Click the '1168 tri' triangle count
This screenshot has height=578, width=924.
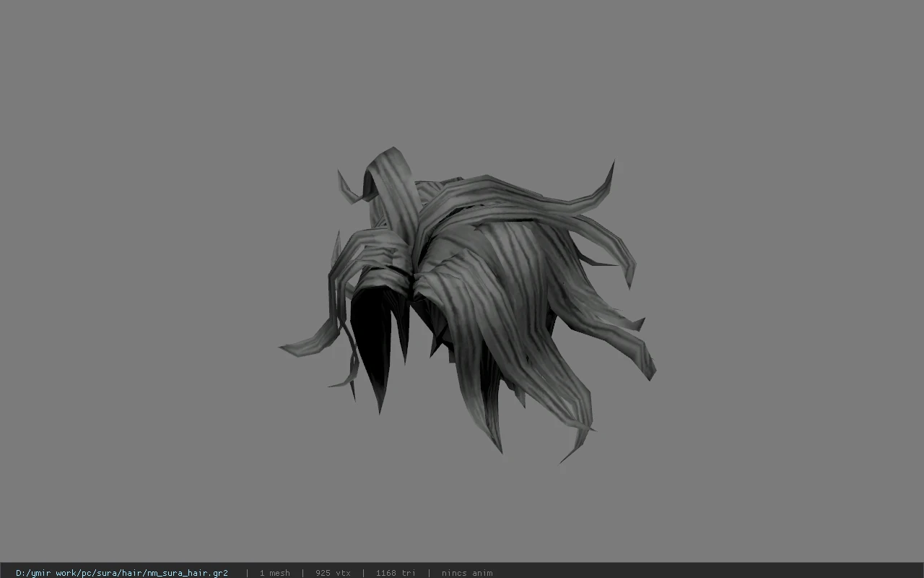point(396,573)
